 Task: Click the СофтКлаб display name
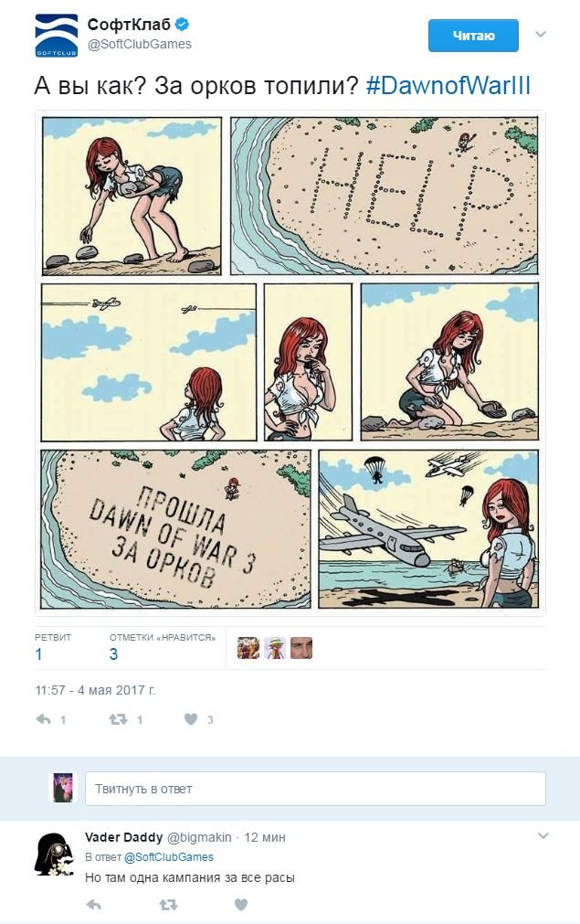point(129,24)
